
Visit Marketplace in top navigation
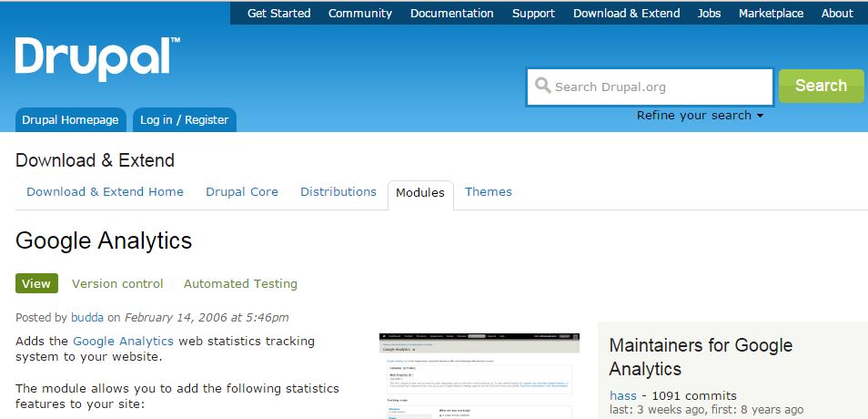[772, 14]
